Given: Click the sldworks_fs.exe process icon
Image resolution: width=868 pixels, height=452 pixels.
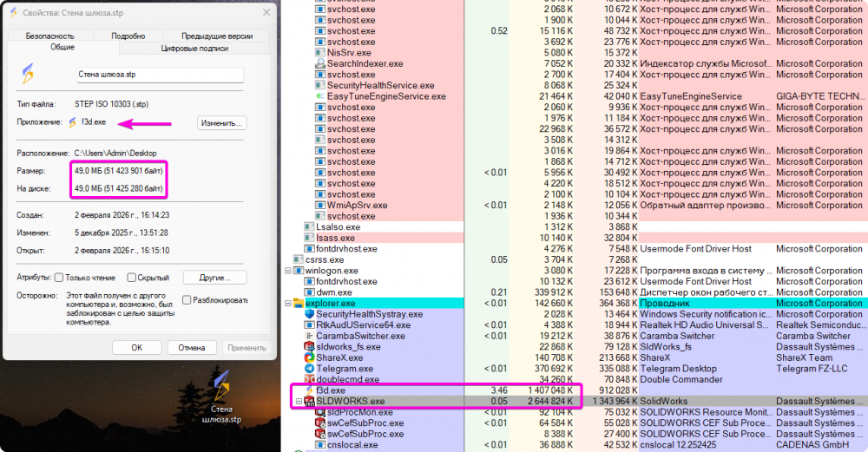Looking at the screenshot, I should pyautogui.click(x=309, y=347).
